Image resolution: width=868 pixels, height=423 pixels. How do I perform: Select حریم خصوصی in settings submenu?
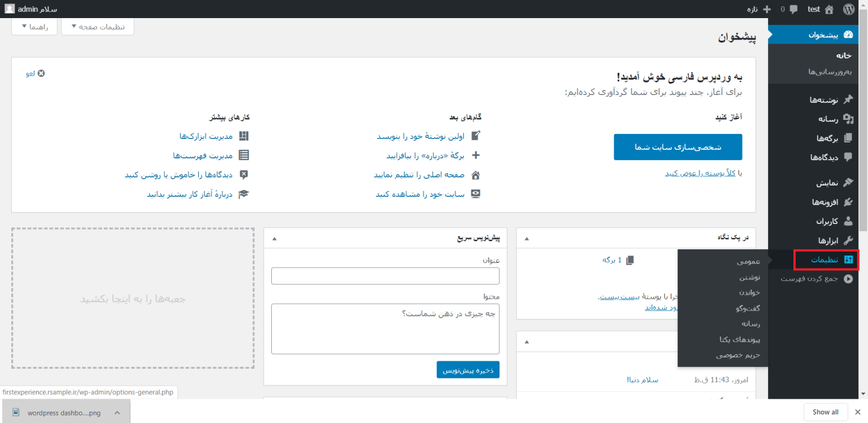738,355
